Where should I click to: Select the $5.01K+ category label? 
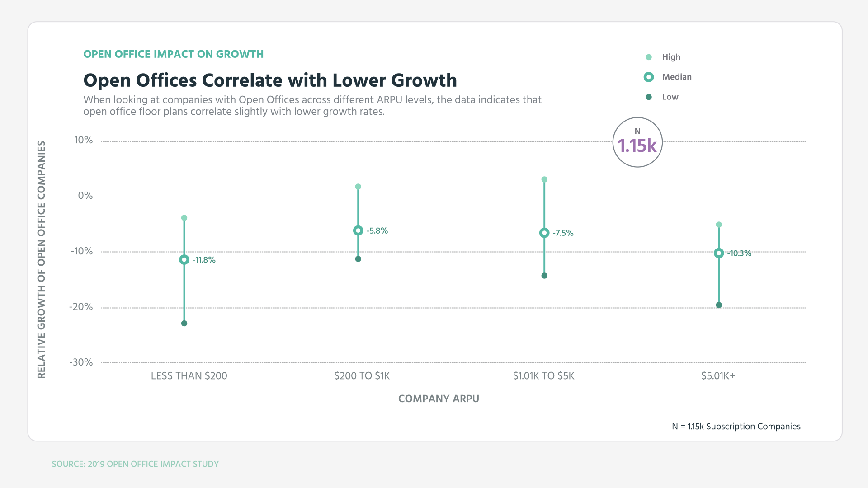718,375
